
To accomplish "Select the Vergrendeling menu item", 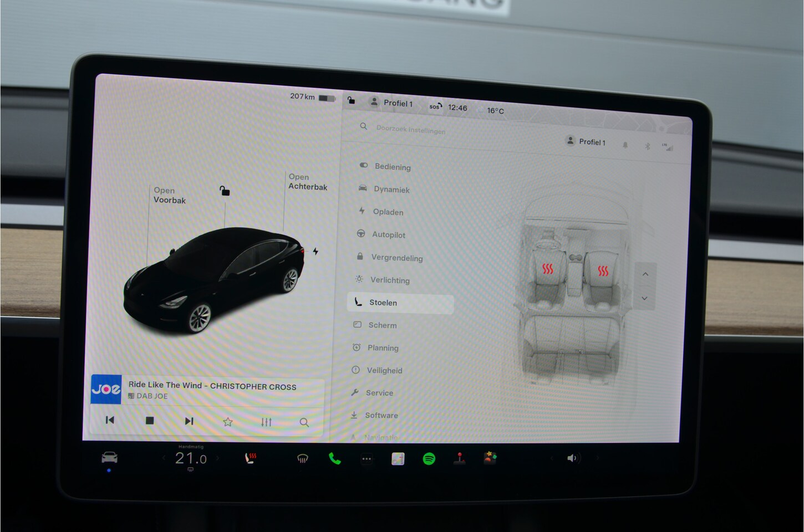I will (x=396, y=258).
